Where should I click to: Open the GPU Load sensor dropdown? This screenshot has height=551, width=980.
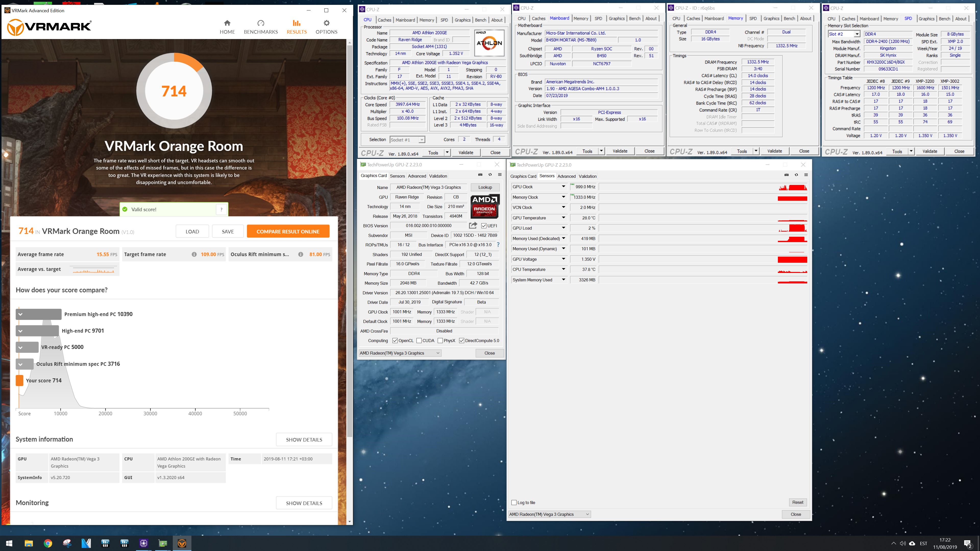(x=563, y=228)
